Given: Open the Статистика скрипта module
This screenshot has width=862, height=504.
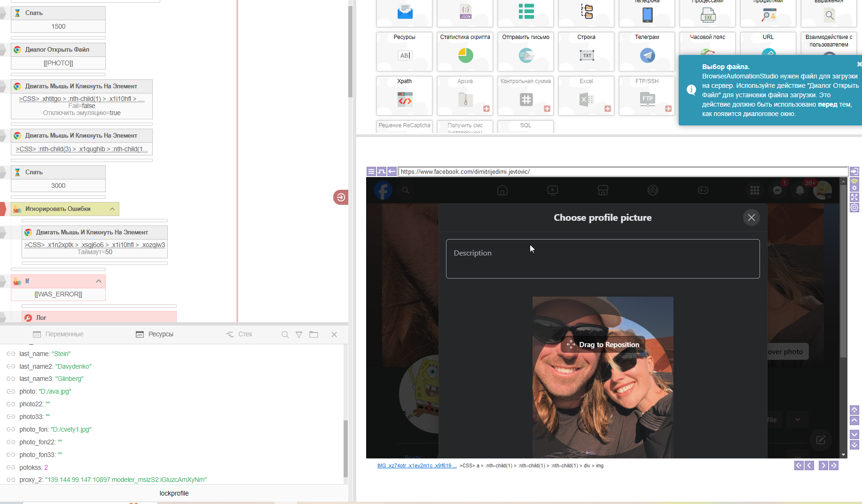Looking at the screenshot, I should (x=465, y=51).
